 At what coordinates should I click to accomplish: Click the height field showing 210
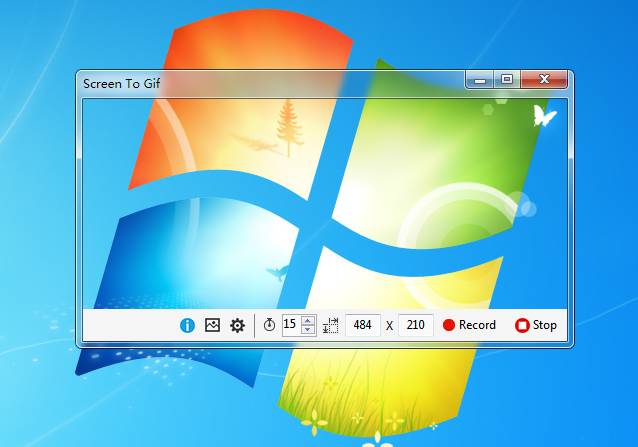416,325
